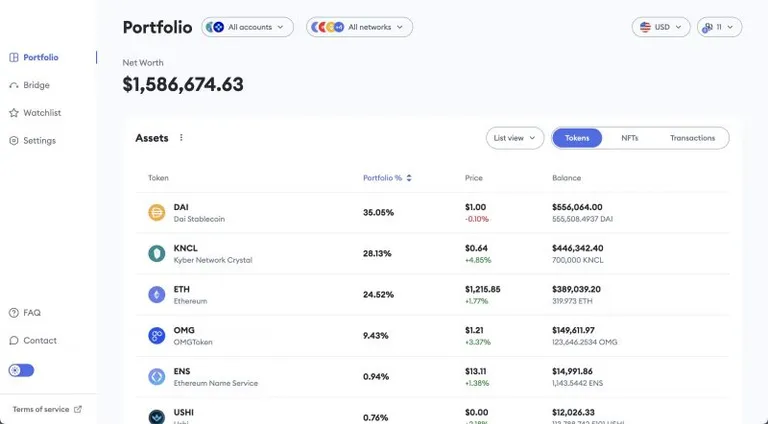Open Terms of service link

(x=47, y=409)
